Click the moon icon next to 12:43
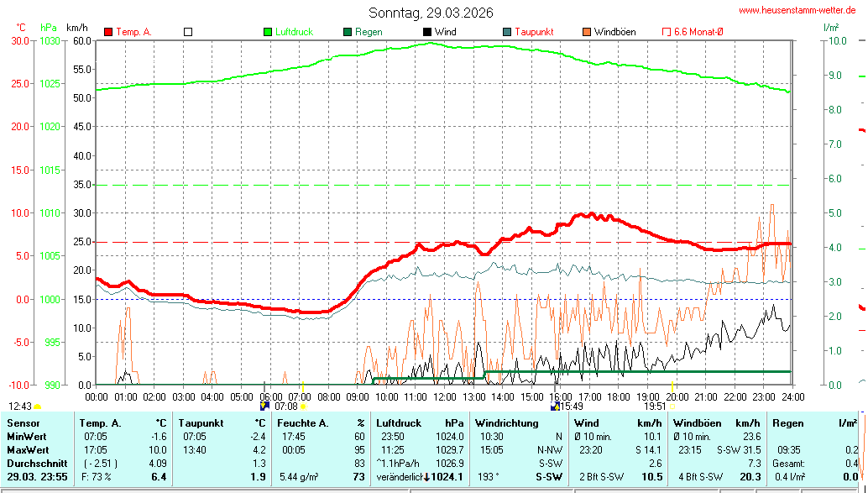Screen dimensions: 868x493 point(38,406)
